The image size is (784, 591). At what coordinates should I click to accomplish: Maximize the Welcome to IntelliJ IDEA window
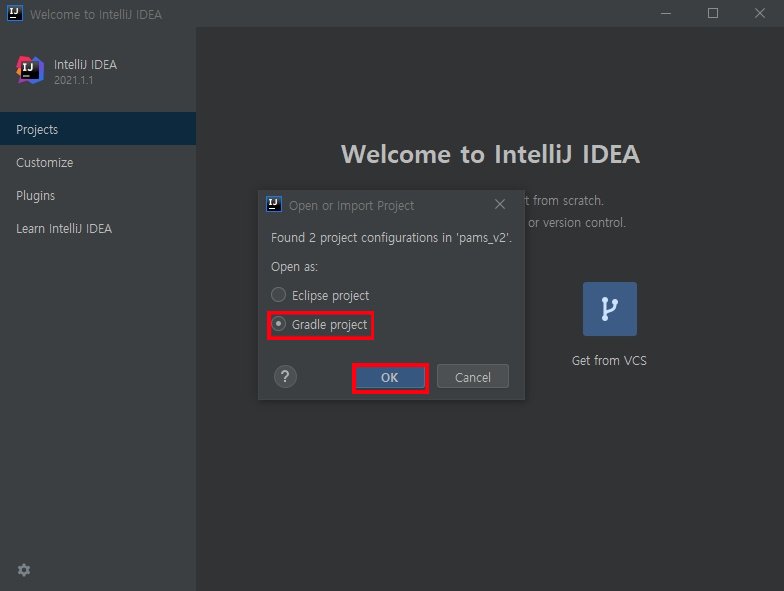[x=713, y=14]
